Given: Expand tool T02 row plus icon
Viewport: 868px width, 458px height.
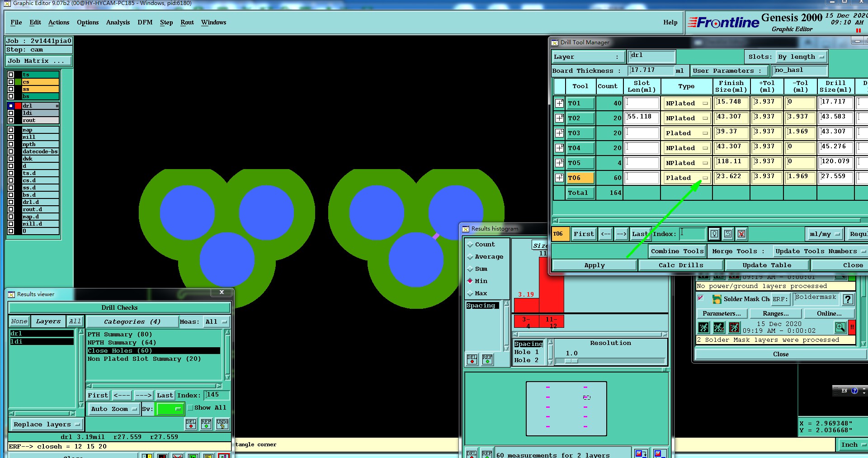Looking at the screenshot, I should [x=560, y=118].
